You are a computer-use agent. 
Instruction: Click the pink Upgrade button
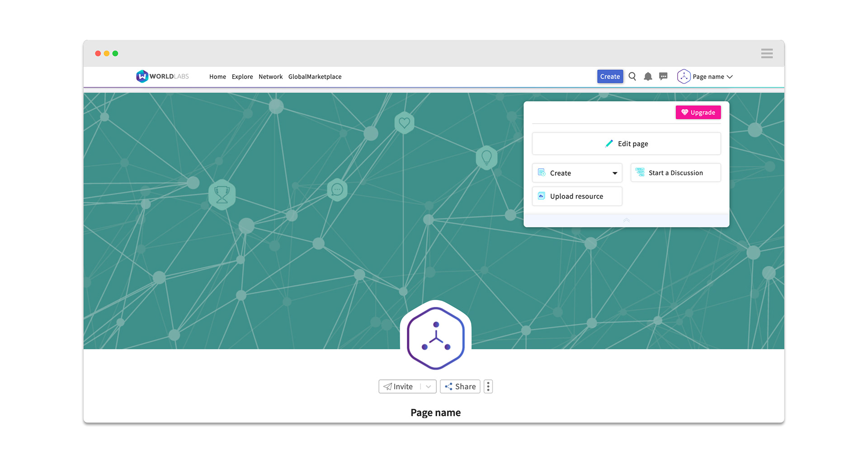coord(698,113)
